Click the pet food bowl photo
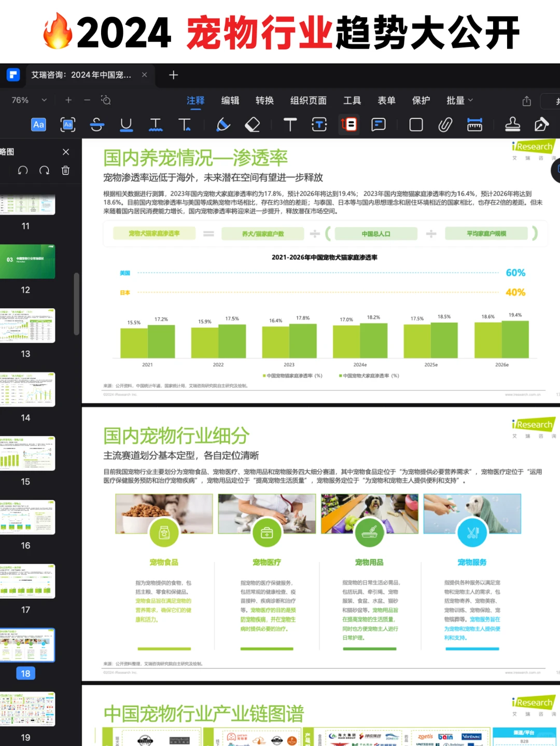 164,513
